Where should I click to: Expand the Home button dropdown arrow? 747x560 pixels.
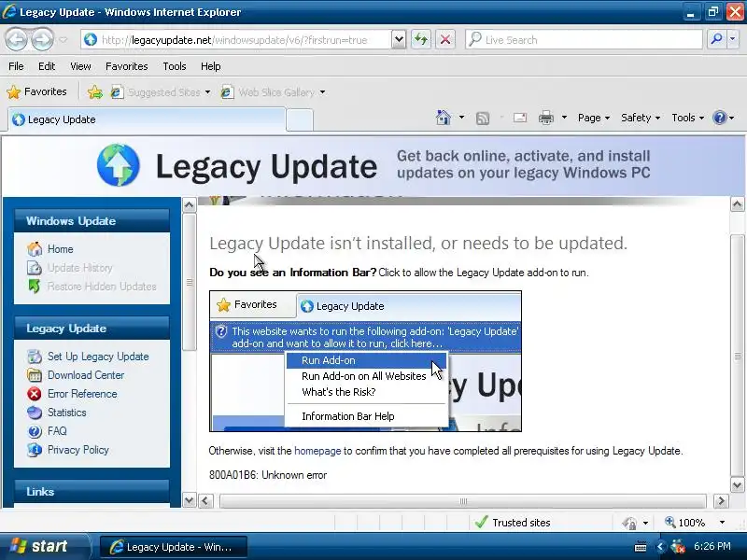461,118
